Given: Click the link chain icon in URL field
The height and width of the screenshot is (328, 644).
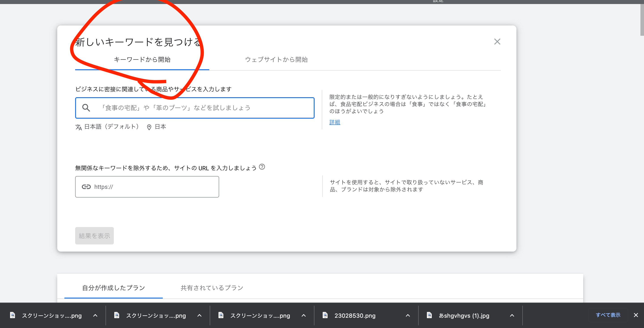Looking at the screenshot, I should click(x=86, y=187).
